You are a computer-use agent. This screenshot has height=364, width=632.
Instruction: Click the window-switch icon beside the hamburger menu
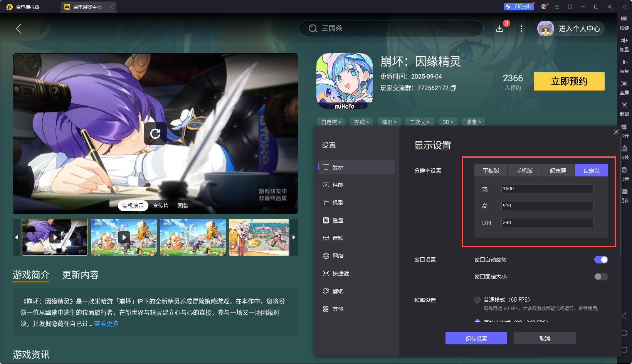570,7
